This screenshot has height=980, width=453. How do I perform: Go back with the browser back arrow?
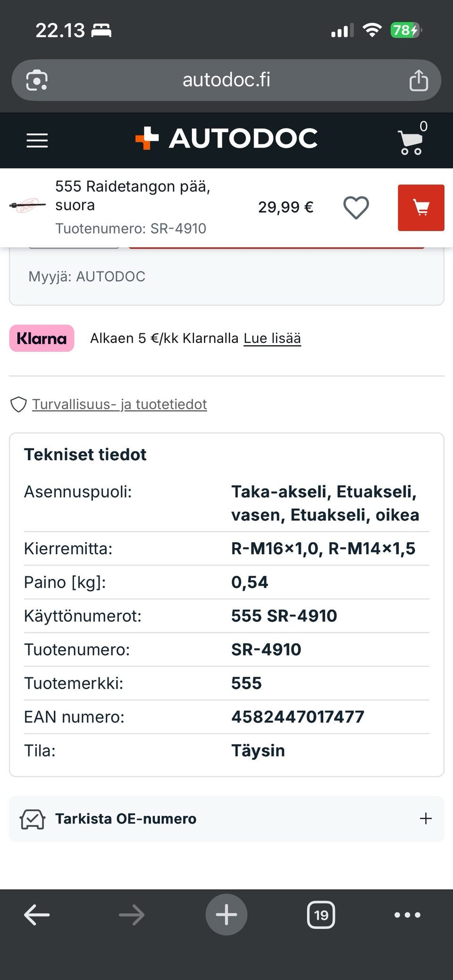[x=37, y=915]
